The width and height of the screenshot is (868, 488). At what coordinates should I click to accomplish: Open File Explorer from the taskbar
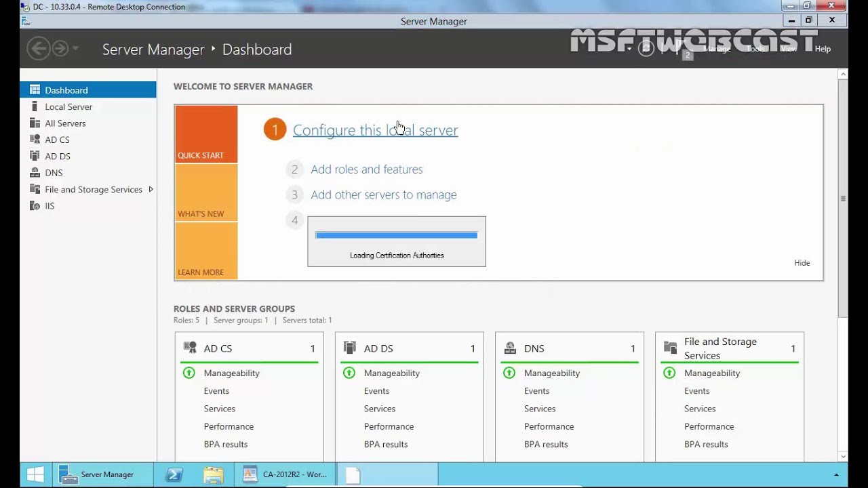click(x=213, y=474)
